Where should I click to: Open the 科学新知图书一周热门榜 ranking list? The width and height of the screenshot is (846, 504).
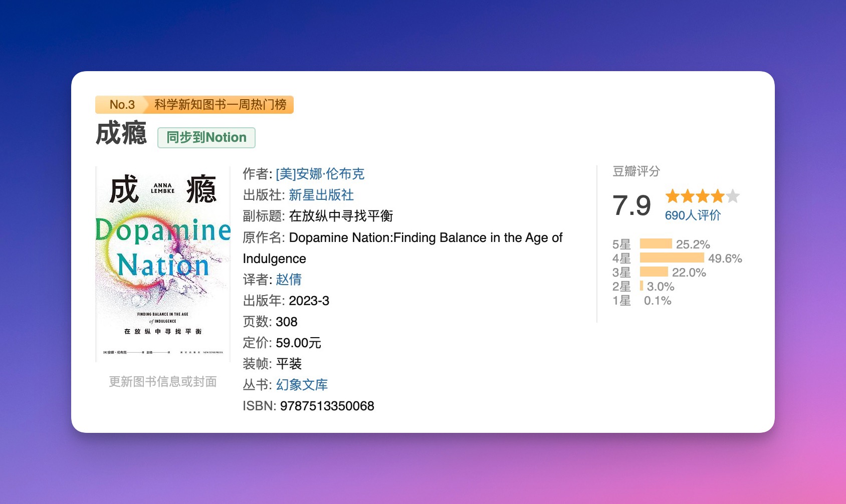pyautogui.click(x=220, y=105)
